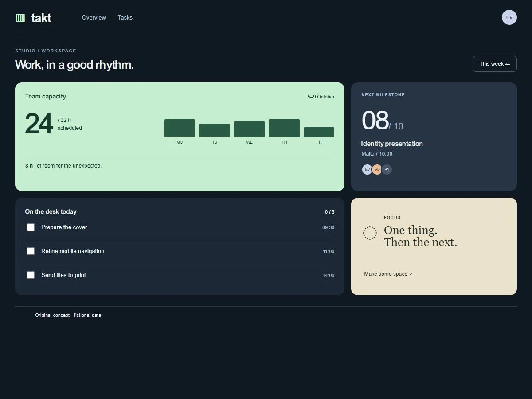Go to the Overview tab
This screenshot has width=532, height=399.
94,17
